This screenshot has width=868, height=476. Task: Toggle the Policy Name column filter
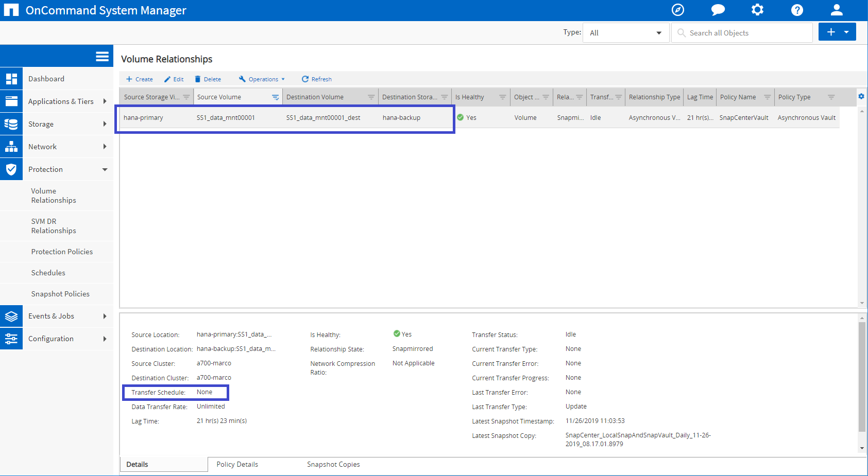coord(767,97)
